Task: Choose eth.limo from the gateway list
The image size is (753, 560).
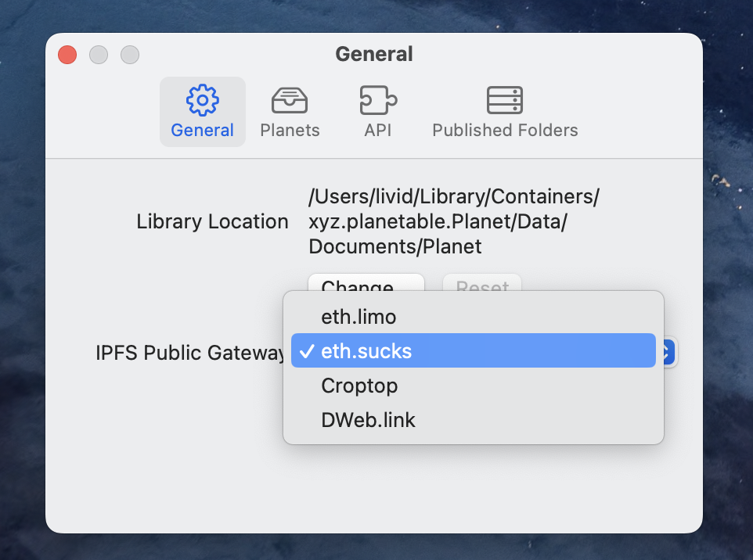Action: pyautogui.click(x=358, y=317)
